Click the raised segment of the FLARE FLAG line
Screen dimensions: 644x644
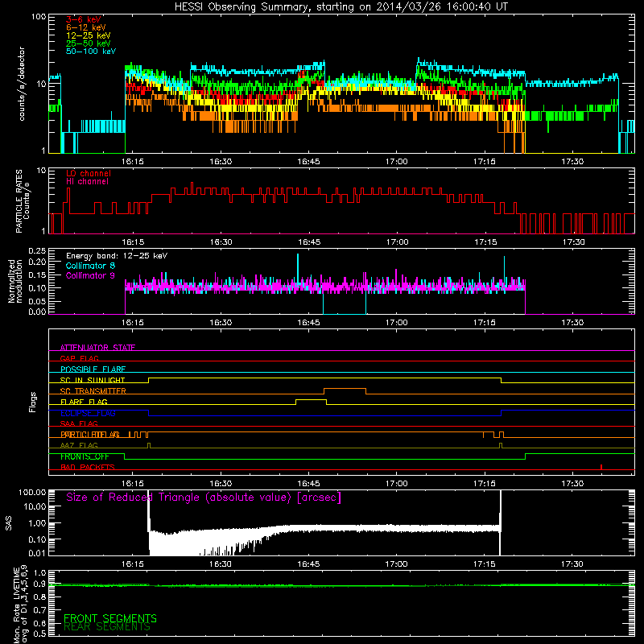click(x=311, y=399)
